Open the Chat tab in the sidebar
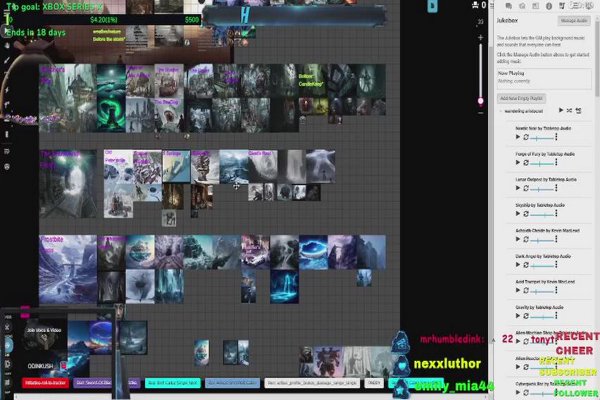This screenshot has width=600, height=400. (x=509, y=6)
